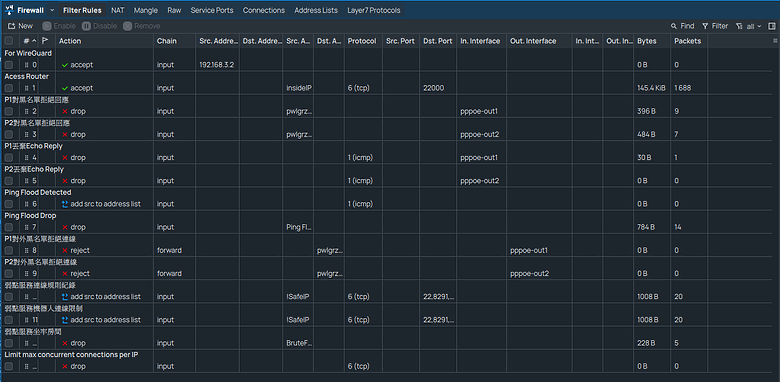Viewport: 780px width, 382px height.
Task: Open the Raw tab
Action: [174, 10]
